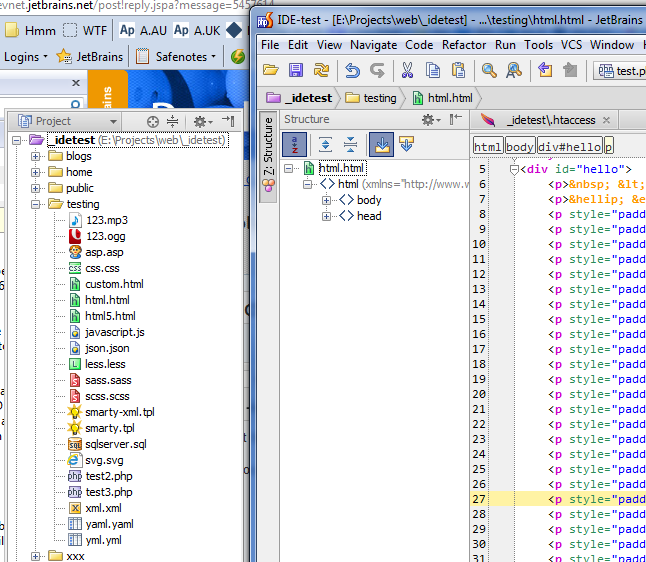
Task: Select test2.php in the project tree
Action: [x=109, y=477]
